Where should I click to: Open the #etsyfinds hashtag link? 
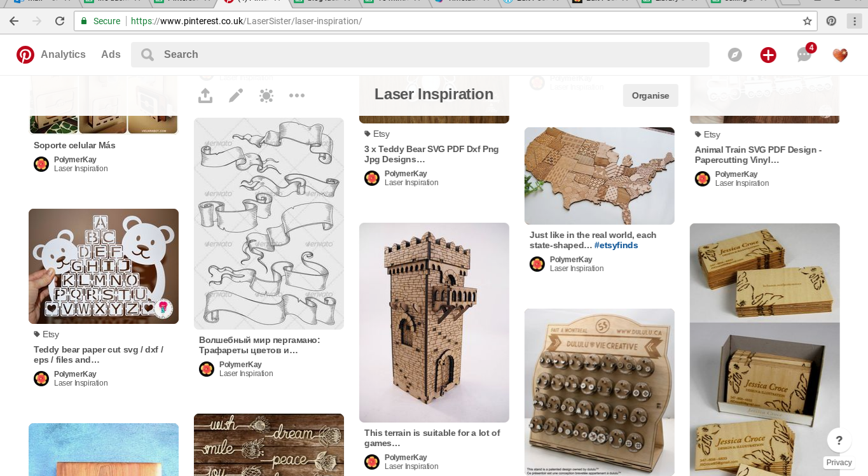(616, 244)
